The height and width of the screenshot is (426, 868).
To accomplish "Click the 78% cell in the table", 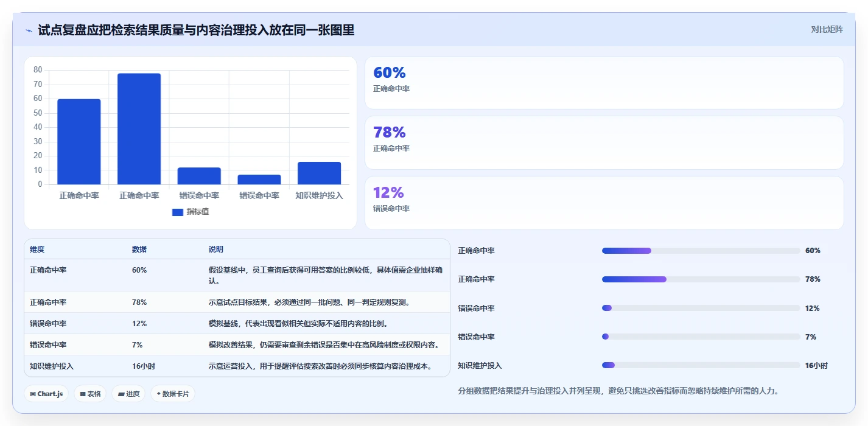I will pyautogui.click(x=139, y=302).
